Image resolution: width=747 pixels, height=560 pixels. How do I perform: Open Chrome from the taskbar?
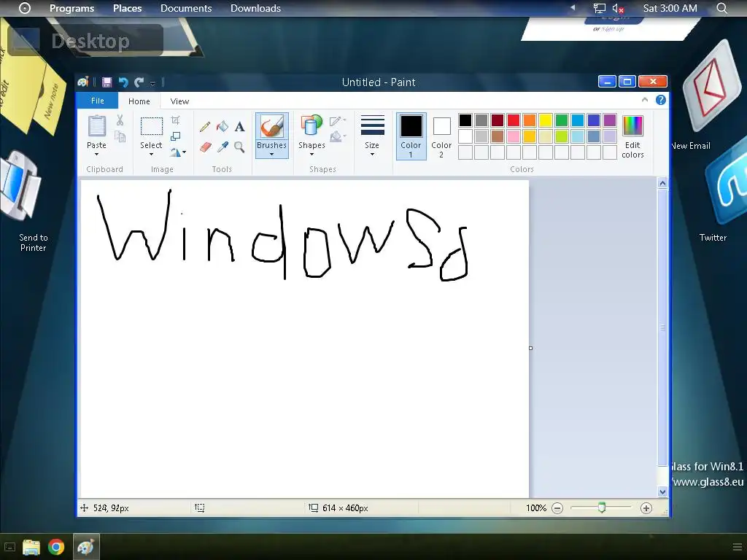[56, 547]
